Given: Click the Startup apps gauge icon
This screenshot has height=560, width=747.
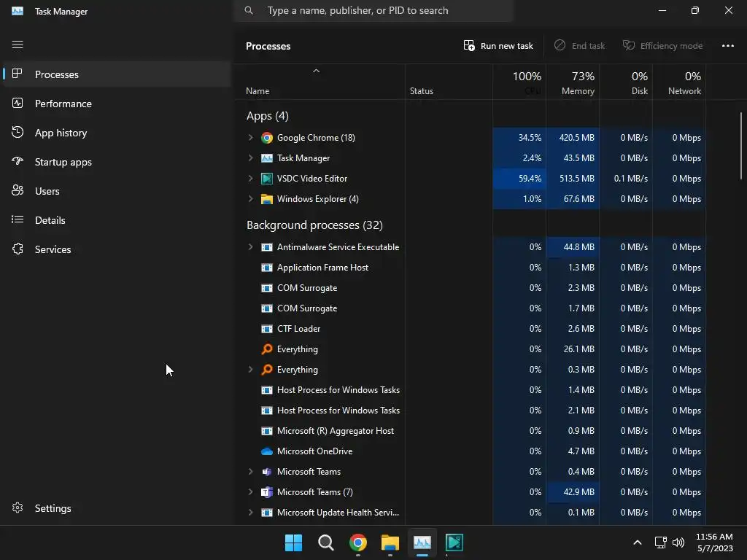Looking at the screenshot, I should [18, 161].
